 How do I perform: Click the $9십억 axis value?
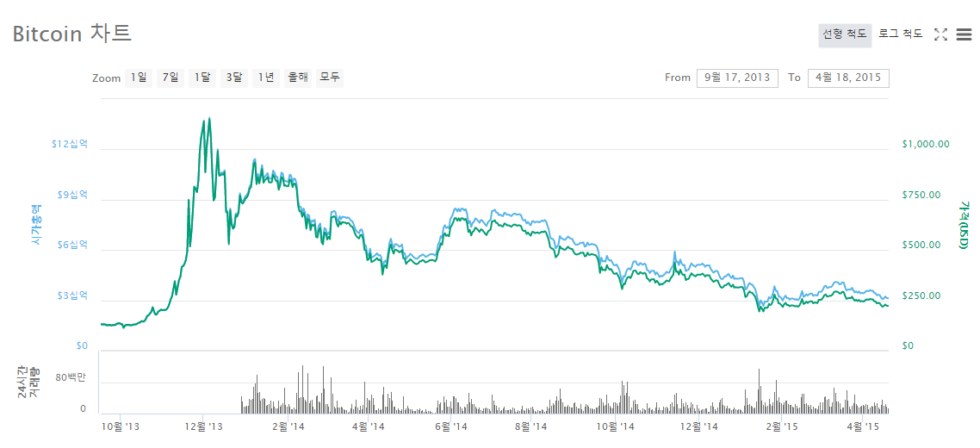coord(71,195)
